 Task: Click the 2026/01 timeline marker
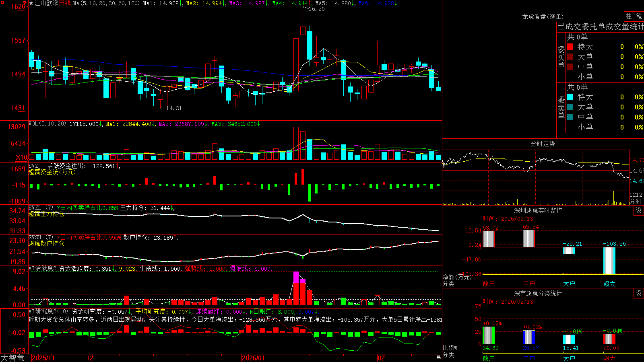[254, 358]
